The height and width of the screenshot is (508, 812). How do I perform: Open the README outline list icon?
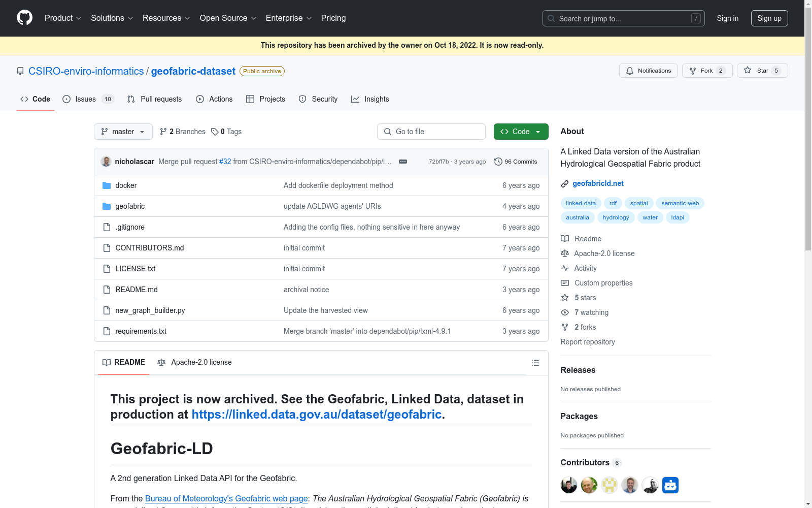[x=535, y=363]
